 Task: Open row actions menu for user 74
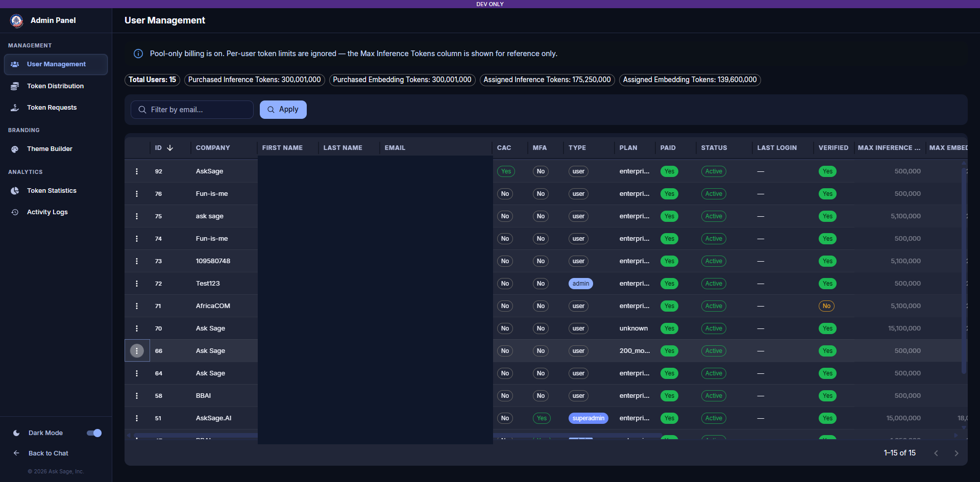point(137,239)
